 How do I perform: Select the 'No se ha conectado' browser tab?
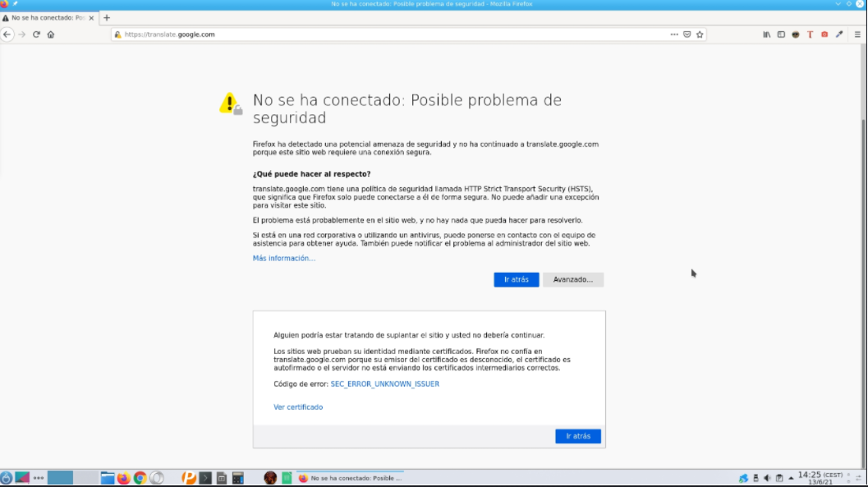click(x=48, y=18)
